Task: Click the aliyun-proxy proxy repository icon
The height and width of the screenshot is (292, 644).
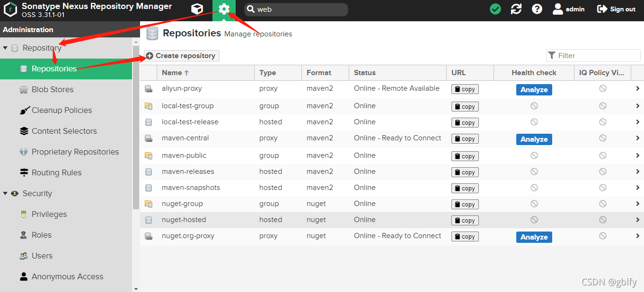Action: (149, 89)
